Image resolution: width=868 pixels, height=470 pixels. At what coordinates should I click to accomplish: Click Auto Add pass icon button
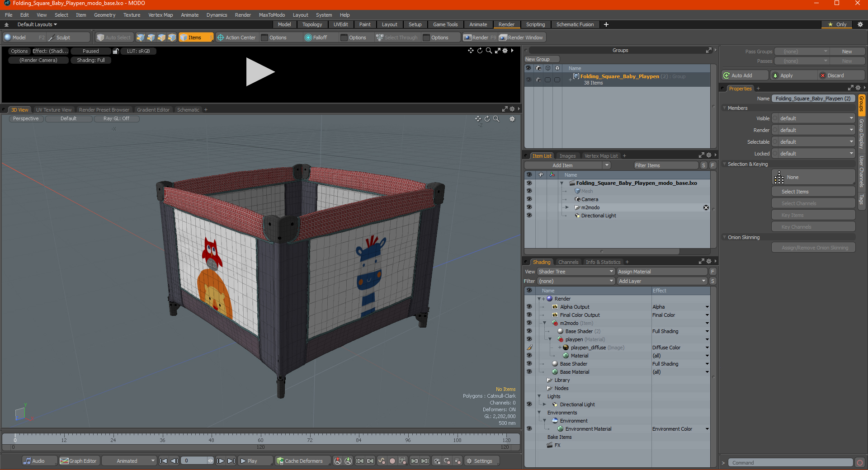coord(744,75)
